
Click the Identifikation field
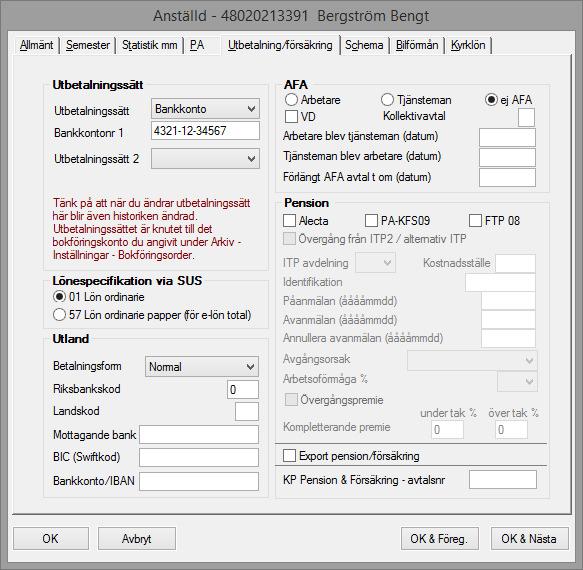tap(500, 282)
